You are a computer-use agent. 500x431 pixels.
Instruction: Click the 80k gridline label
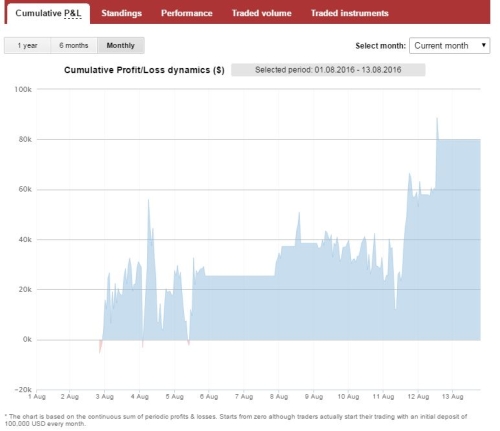25,139
